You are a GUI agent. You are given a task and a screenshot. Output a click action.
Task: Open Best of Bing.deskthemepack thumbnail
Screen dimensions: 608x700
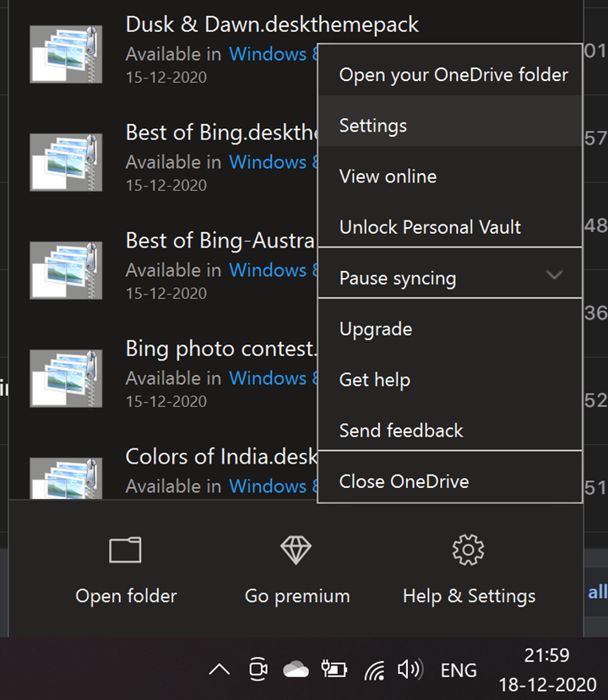pyautogui.click(x=66, y=162)
